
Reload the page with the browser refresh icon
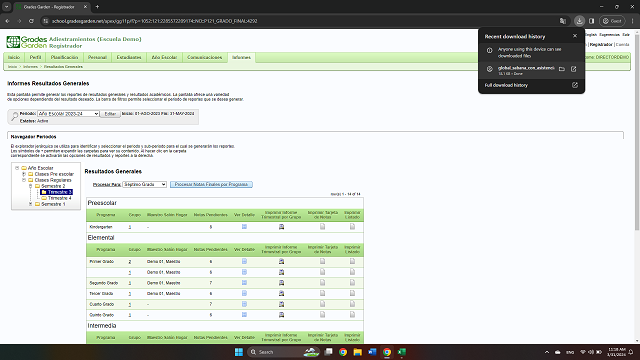31,21
